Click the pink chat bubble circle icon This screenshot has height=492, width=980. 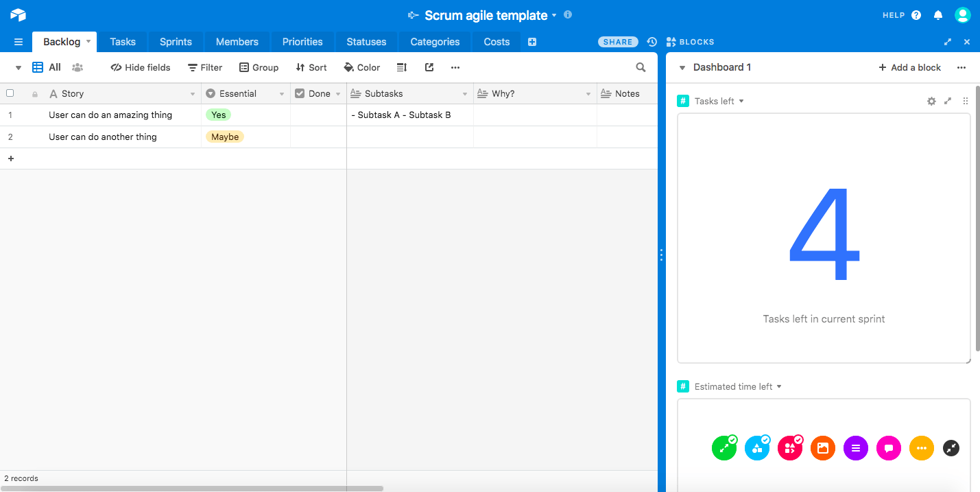889,448
